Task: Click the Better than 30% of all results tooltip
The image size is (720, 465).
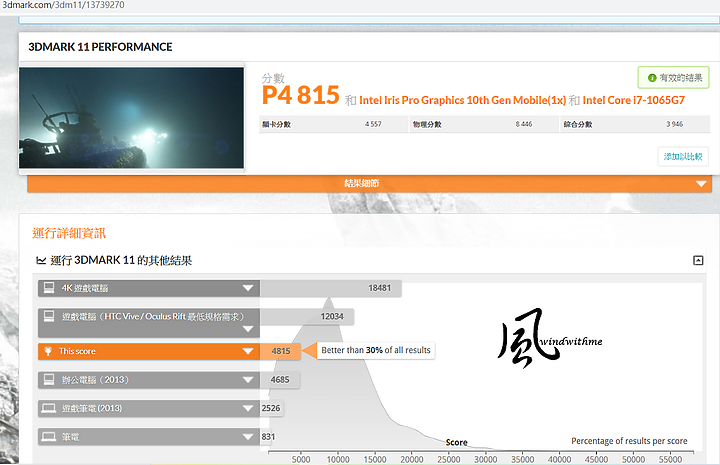Action: [x=376, y=350]
